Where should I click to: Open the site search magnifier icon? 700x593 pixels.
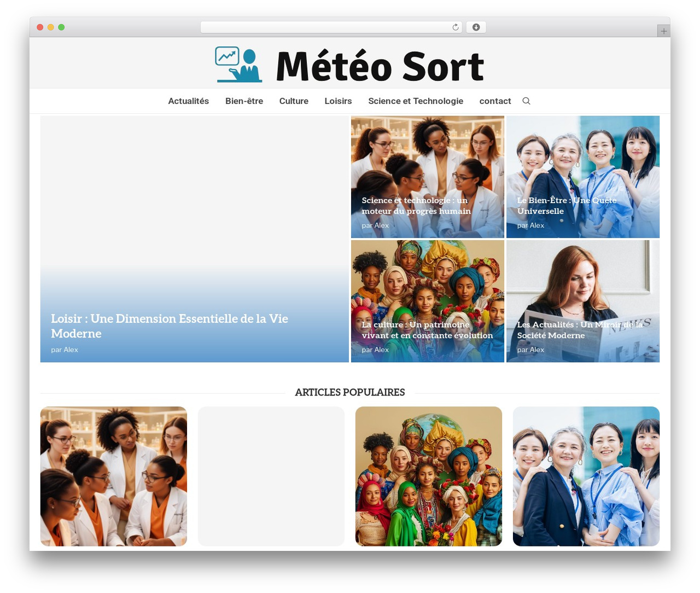pos(526,101)
